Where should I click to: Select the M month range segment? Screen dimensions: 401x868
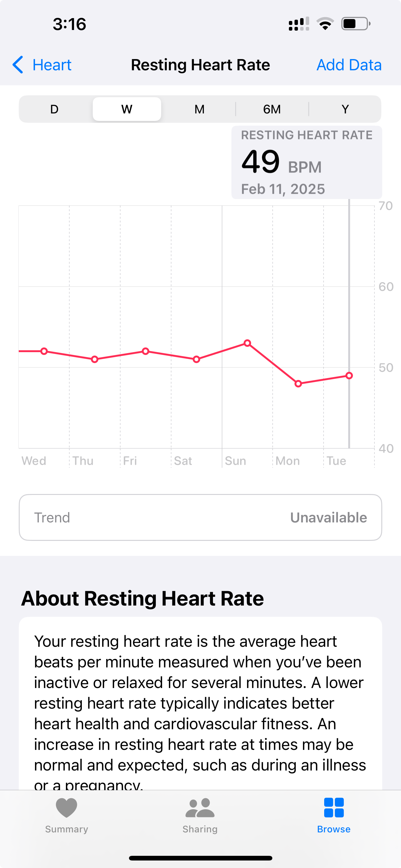click(x=199, y=109)
